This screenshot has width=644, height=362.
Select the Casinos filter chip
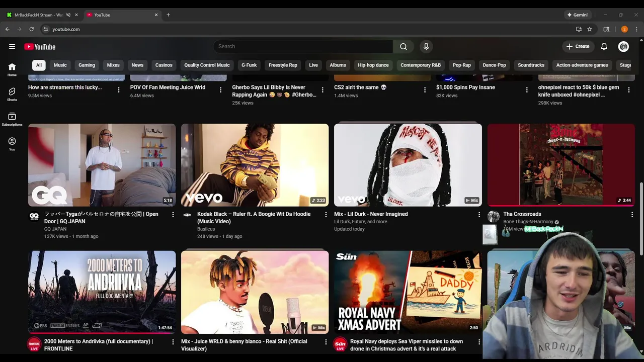click(x=164, y=65)
